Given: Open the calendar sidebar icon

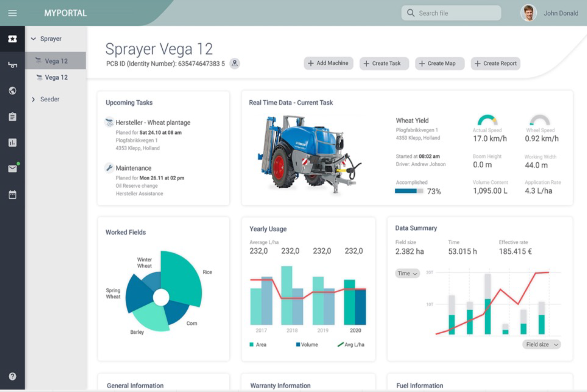Looking at the screenshot, I should click(x=12, y=195).
